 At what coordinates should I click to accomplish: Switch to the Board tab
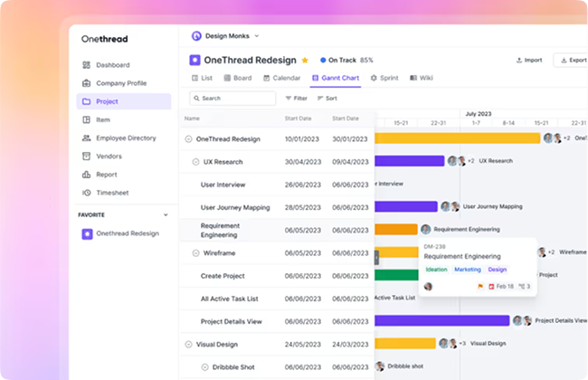point(237,79)
